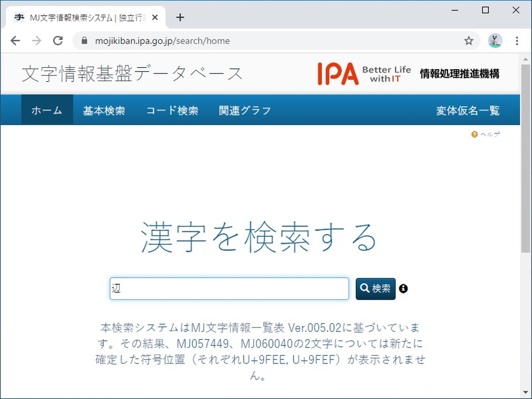Select the 関連グラフ navigation item
This screenshot has width=532, height=399.
tap(244, 110)
